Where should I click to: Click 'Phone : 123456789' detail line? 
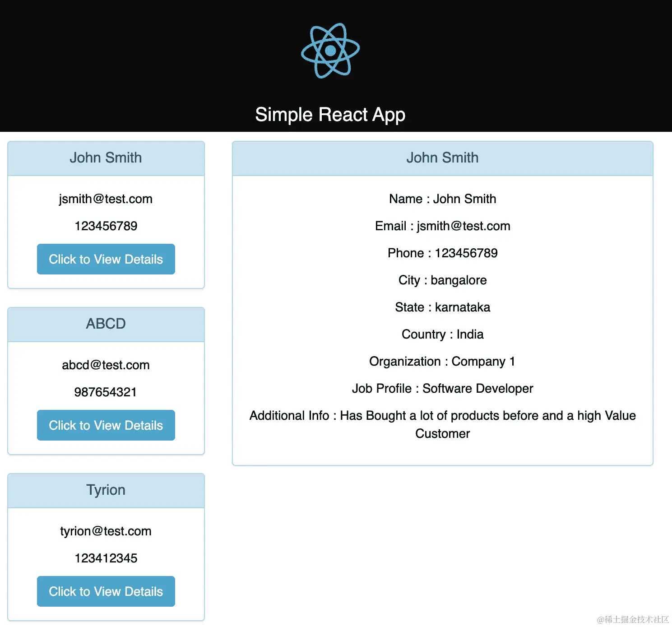click(x=443, y=253)
